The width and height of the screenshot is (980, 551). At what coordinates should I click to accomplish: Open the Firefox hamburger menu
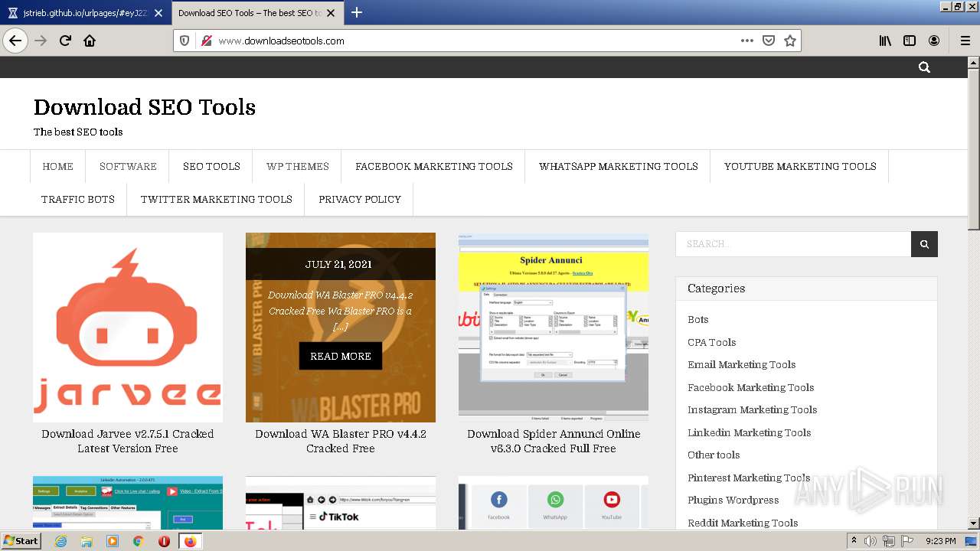pos(965,41)
